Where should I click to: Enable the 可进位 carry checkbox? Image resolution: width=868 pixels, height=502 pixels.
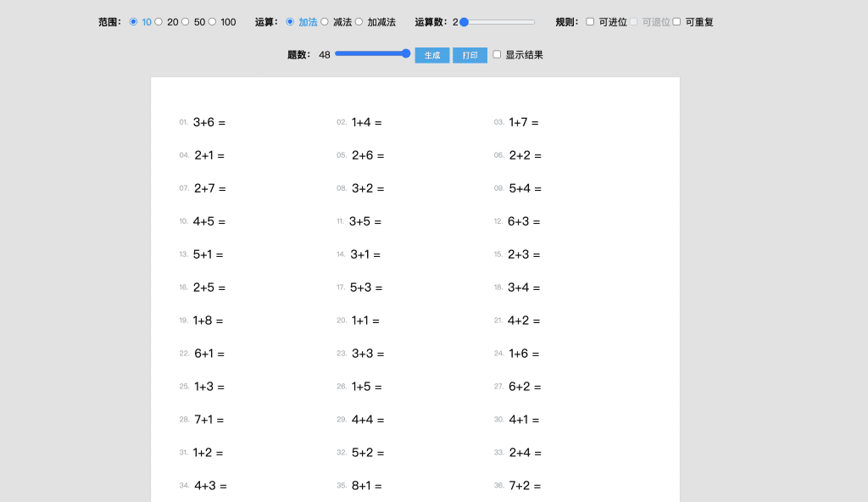(x=590, y=21)
